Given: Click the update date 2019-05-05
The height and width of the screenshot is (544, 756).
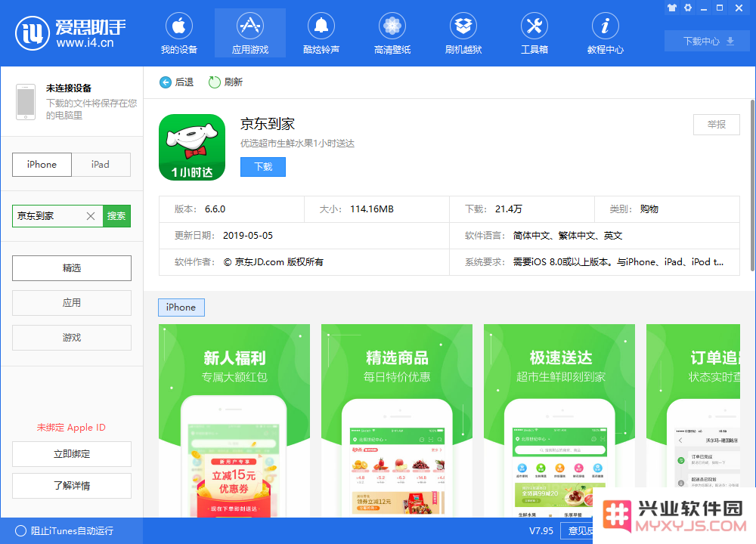Looking at the screenshot, I should (248, 236).
